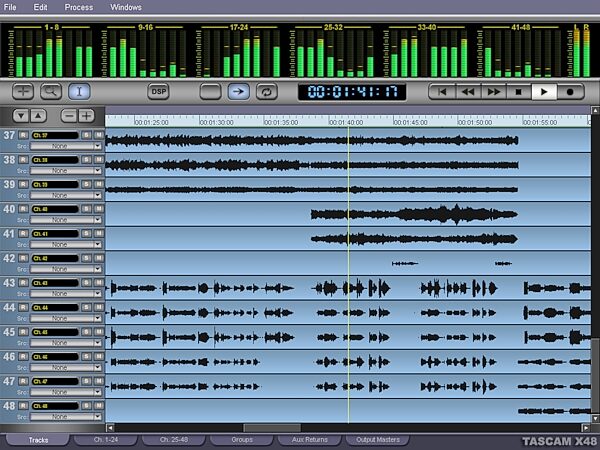Viewport: 600px width, 450px height.
Task: Click the timecode display 00:01:41:17
Action: [x=352, y=92]
